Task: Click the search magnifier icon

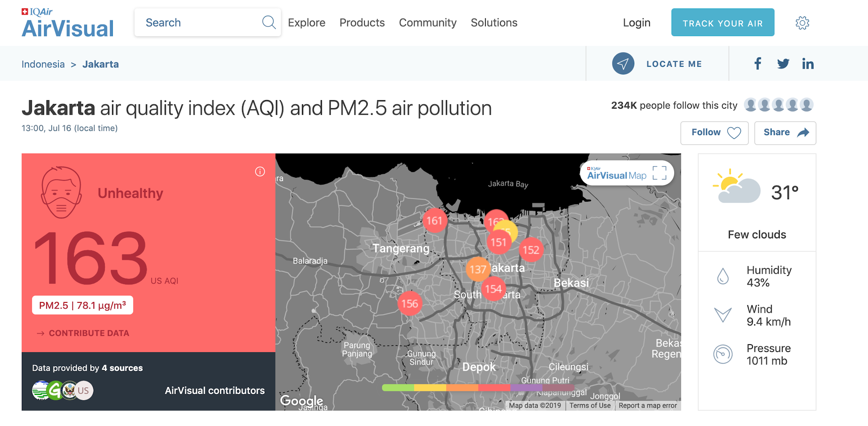Action: point(269,23)
